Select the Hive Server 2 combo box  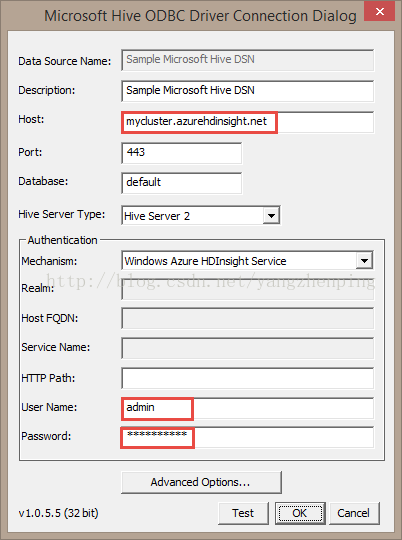tap(201, 216)
